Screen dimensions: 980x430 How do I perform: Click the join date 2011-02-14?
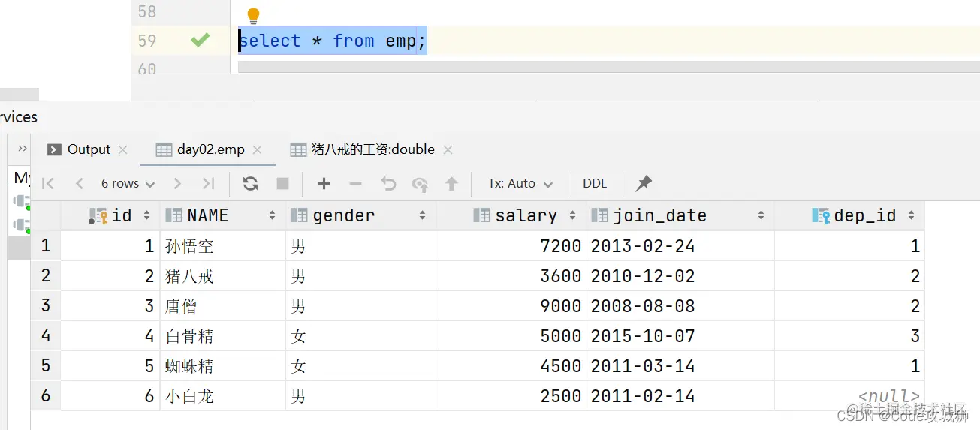click(x=680, y=395)
